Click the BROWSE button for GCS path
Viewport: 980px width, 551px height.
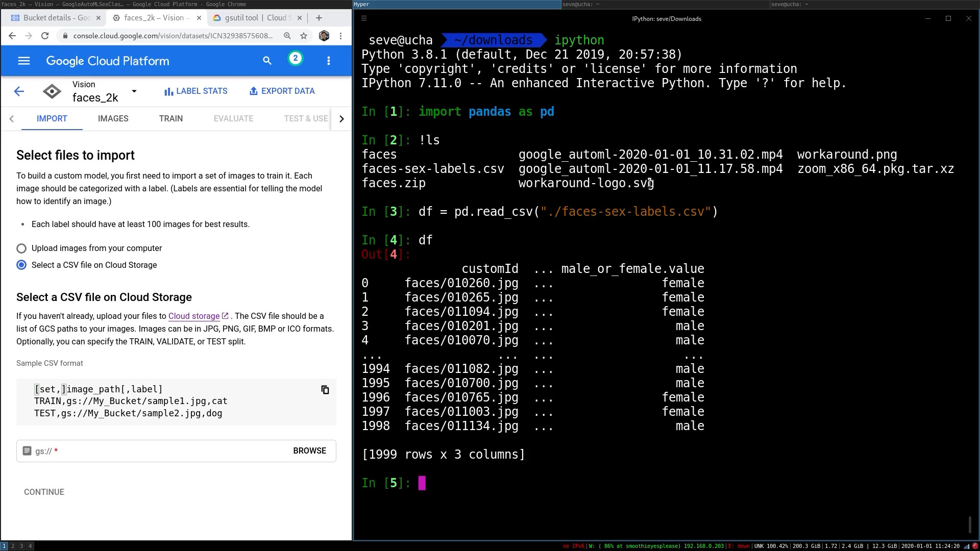point(310,451)
